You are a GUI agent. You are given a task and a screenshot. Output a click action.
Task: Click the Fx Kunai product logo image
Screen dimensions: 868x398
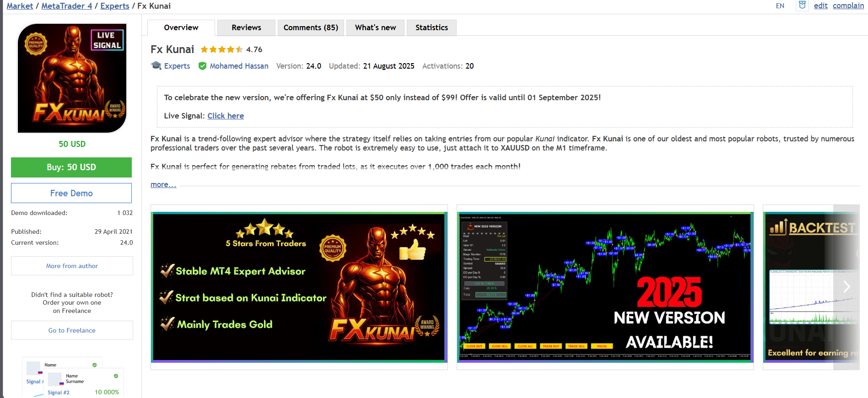[x=72, y=78]
